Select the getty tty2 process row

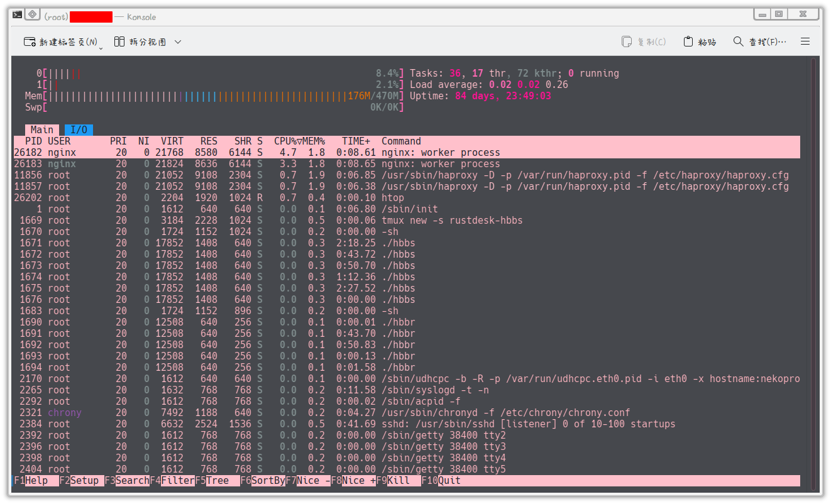click(407, 436)
